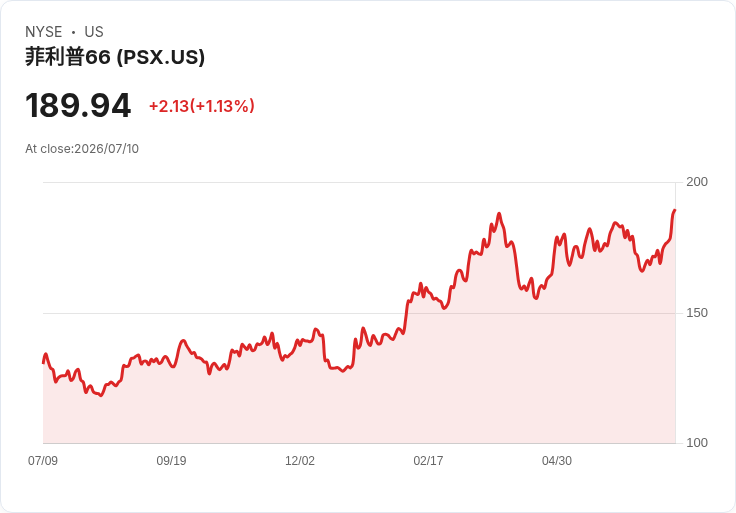Click the lowest dip of the line near 07/09

coord(101,396)
